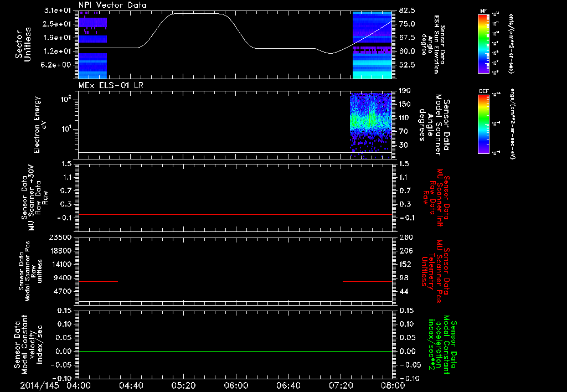567x392 pixels.
Task: Click the "98" telemetry tick label
Action: tap(404, 278)
